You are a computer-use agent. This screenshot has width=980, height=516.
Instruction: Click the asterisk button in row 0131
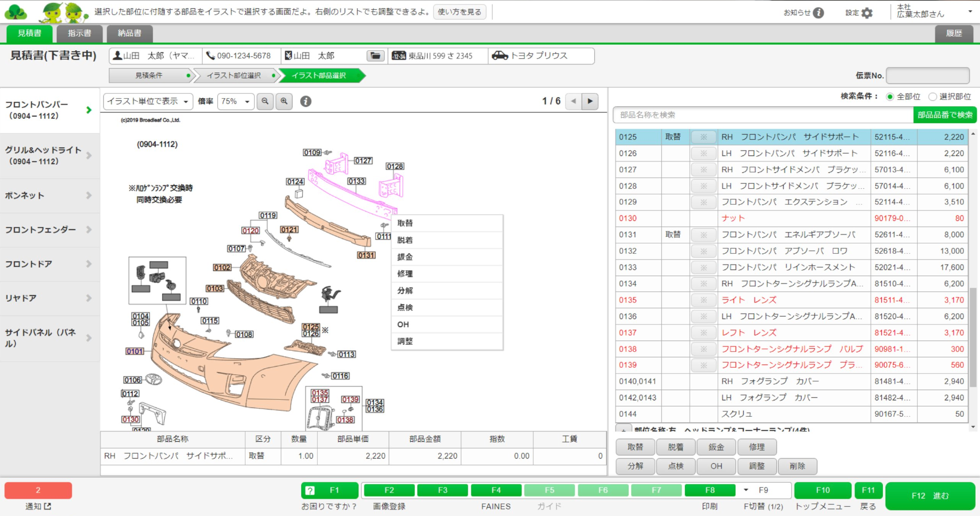(x=703, y=235)
